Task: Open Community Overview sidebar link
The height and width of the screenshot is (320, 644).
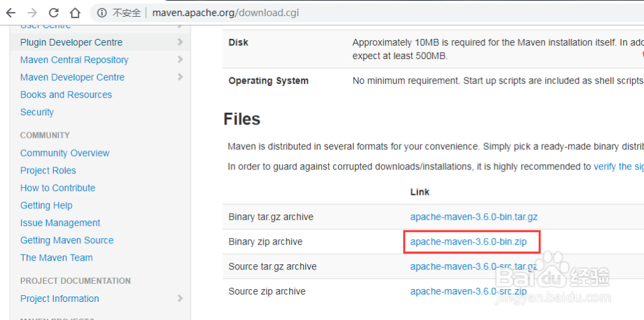Action: pos(65,153)
